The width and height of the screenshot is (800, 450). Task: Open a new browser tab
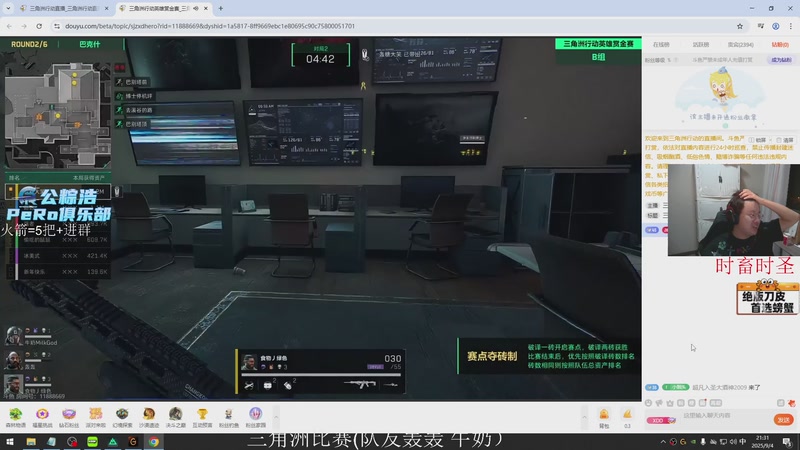click(x=221, y=8)
